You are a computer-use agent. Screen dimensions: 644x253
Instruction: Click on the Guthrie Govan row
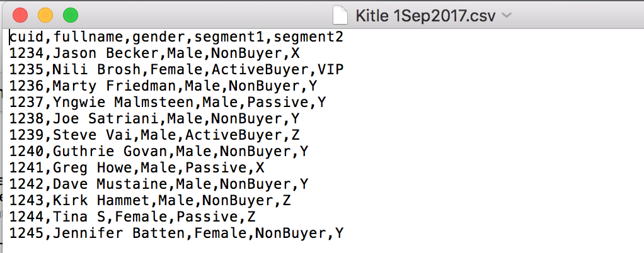point(159,152)
